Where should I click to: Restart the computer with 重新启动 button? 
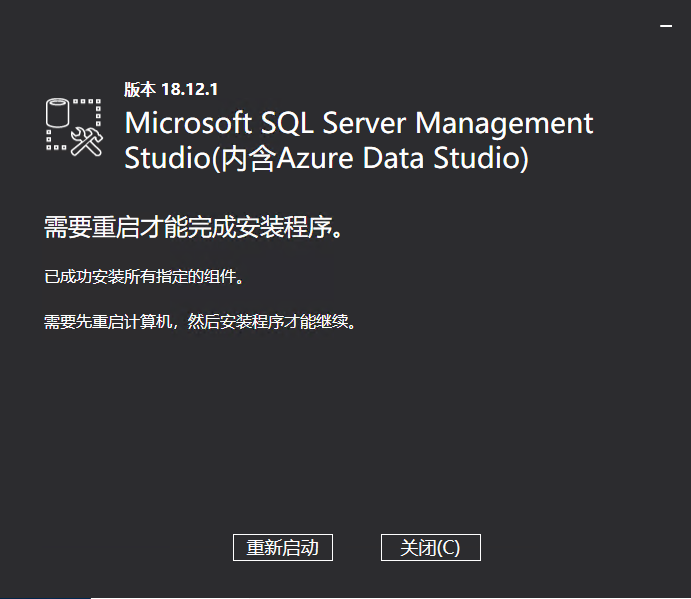pyautogui.click(x=282, y=547)
